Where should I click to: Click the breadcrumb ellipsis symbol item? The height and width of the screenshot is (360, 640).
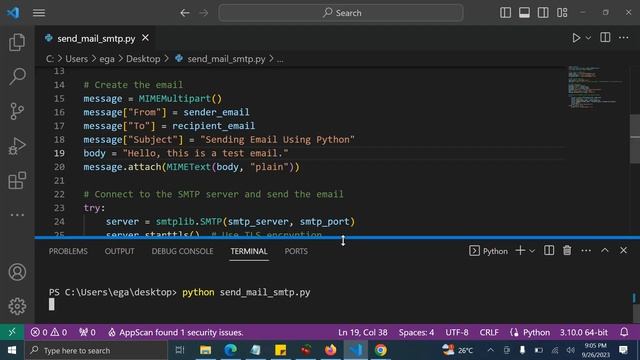click(280, 59)
